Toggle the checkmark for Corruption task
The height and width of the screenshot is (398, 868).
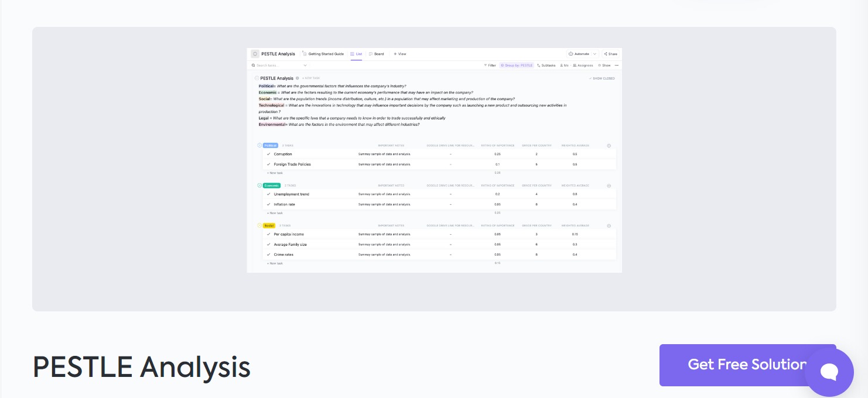pyautogui.click(x=268, y=155)
